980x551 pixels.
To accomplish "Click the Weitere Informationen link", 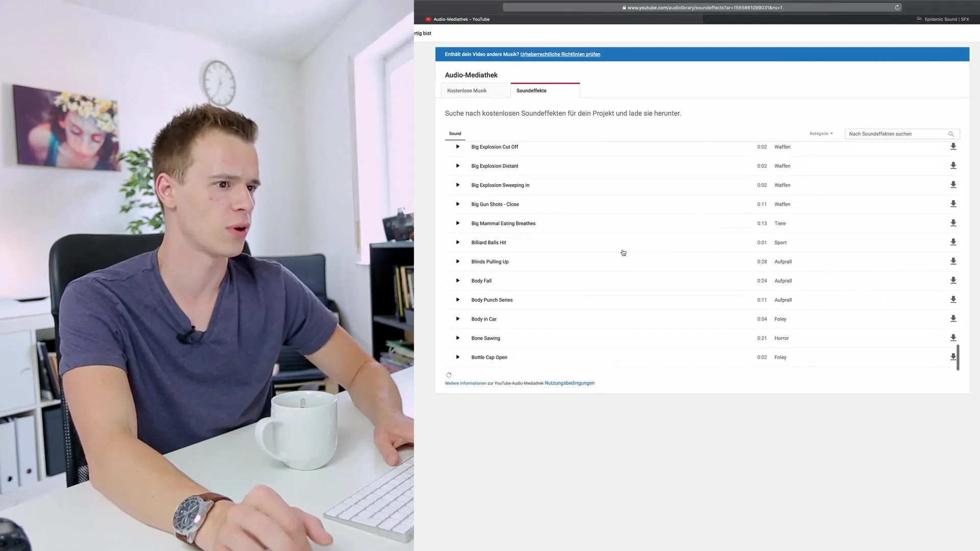I will (465, 383).
